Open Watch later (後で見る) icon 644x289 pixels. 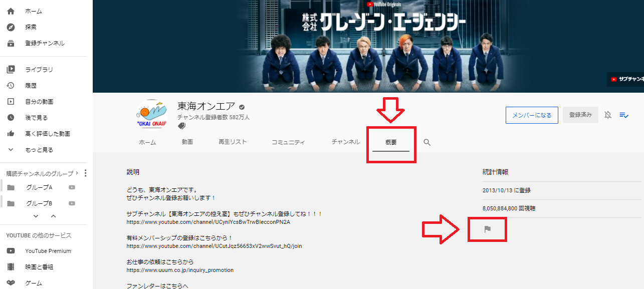(x=11, y=118)
